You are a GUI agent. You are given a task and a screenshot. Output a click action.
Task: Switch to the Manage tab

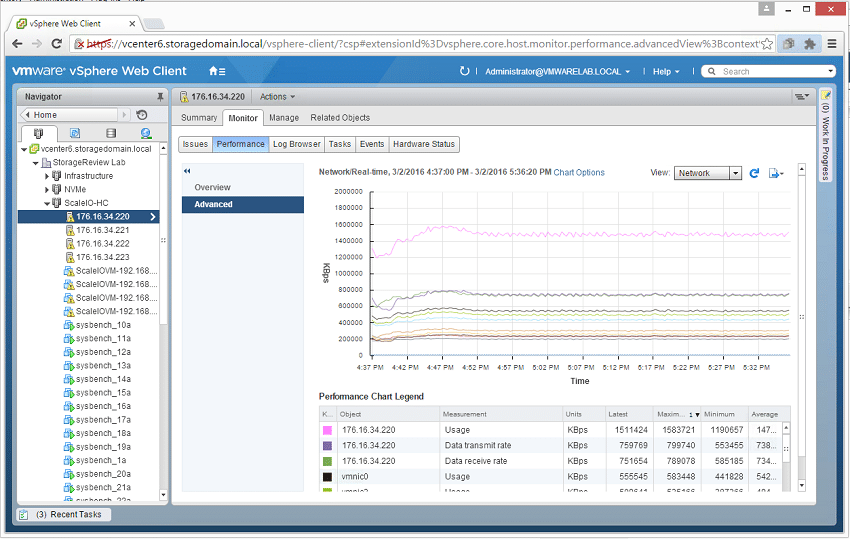coord(284,118)
